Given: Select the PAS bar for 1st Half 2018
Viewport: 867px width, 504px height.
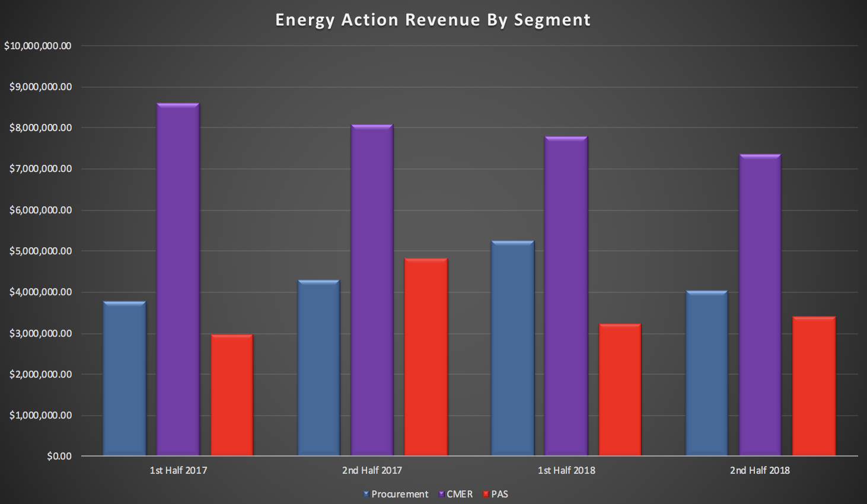Looking at the screenshot, I should [620, 390].
